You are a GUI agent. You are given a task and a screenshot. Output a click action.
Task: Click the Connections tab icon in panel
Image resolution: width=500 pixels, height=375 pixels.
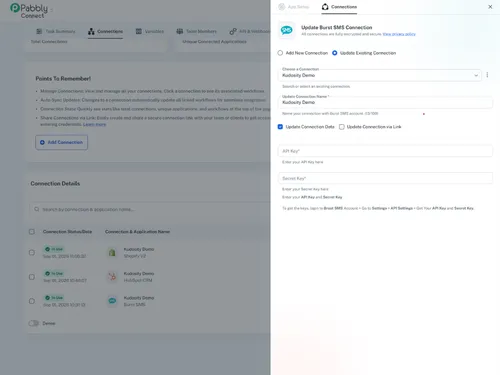(325, 7)
